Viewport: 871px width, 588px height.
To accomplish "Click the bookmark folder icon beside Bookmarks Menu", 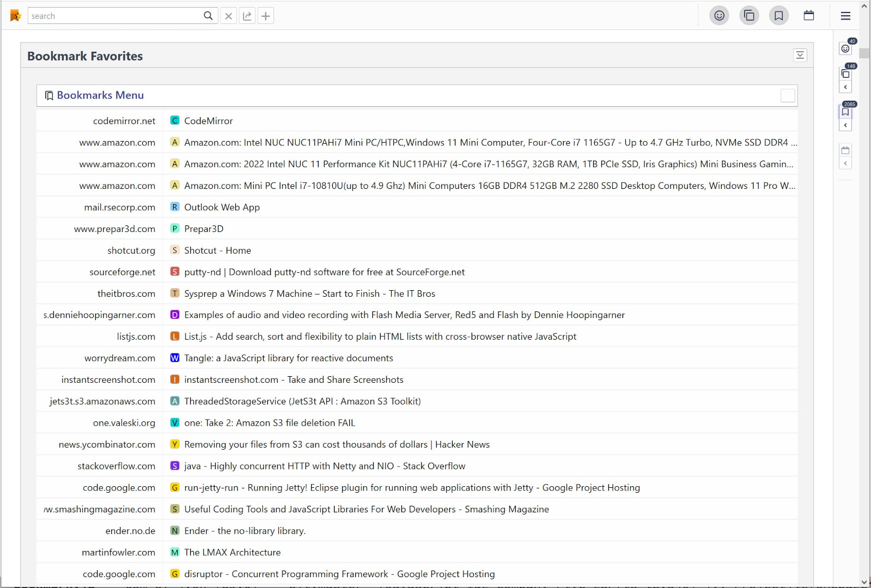I will 49,96.
